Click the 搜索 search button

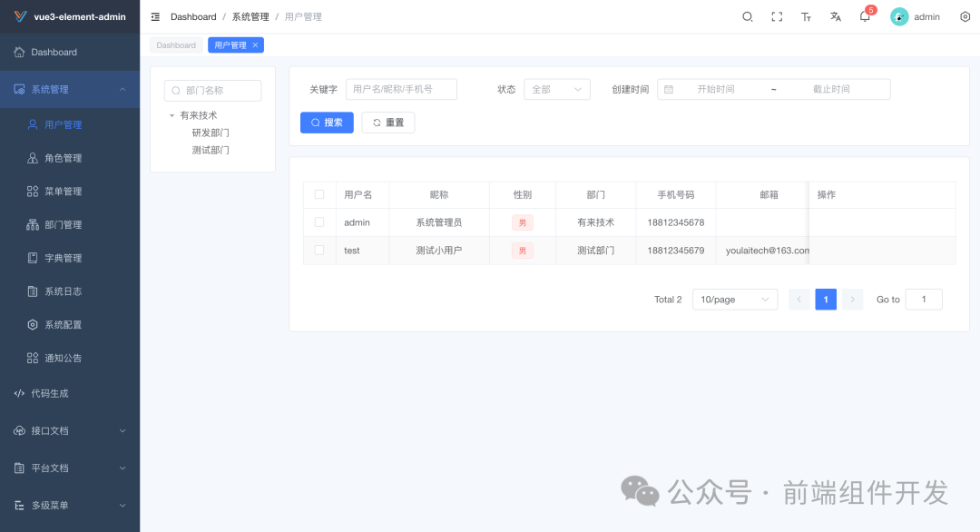(x=327, y=122)
